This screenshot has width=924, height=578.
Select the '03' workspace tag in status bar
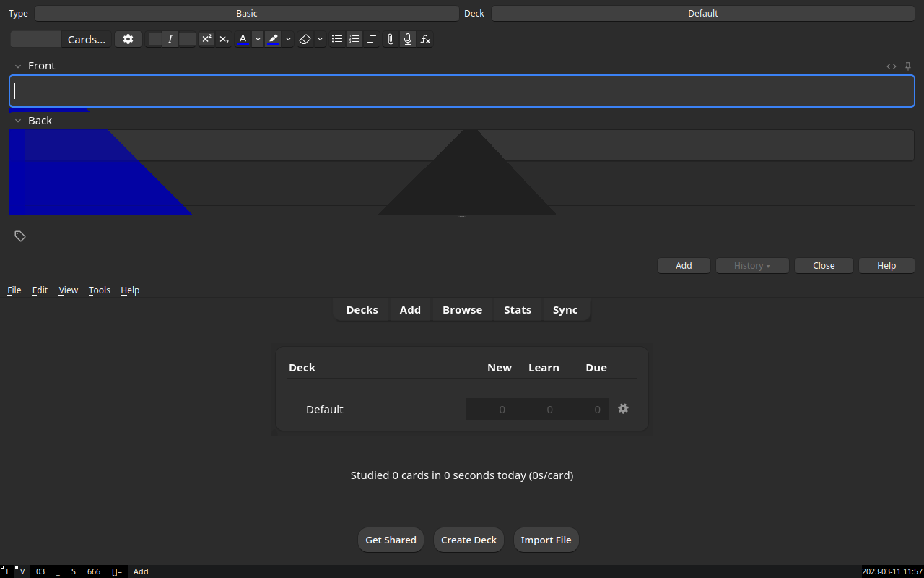click(x=40, y=571)
